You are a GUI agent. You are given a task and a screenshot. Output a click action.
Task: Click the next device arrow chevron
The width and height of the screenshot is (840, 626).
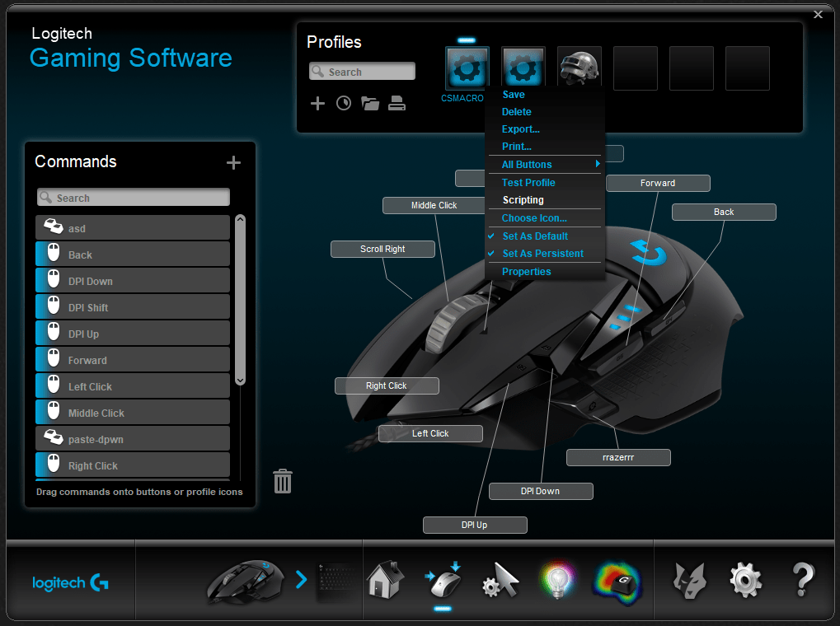tap(302, 579)
